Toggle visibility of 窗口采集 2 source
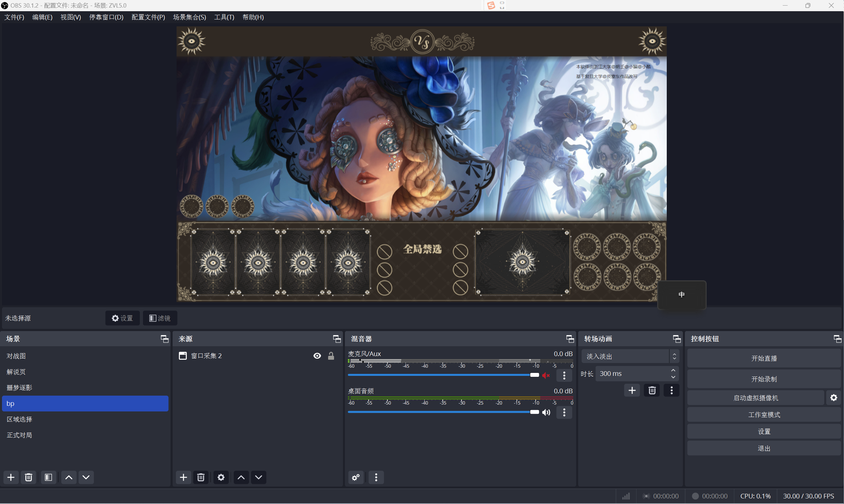844x504 pixels. [317, 355]
